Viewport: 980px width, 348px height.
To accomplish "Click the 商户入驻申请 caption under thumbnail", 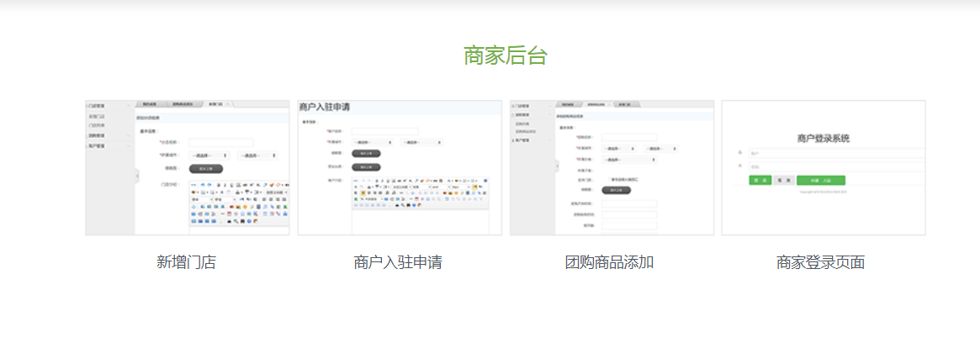I will point(398,262).
